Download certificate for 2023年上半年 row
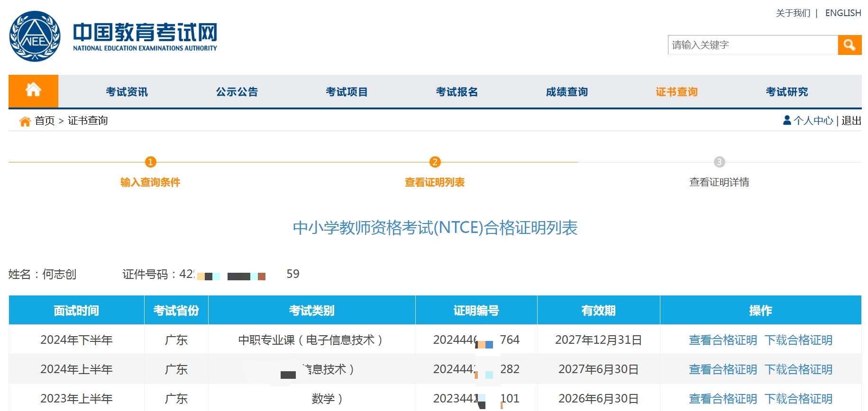868x411 pixels. click(x=798, y=399)
